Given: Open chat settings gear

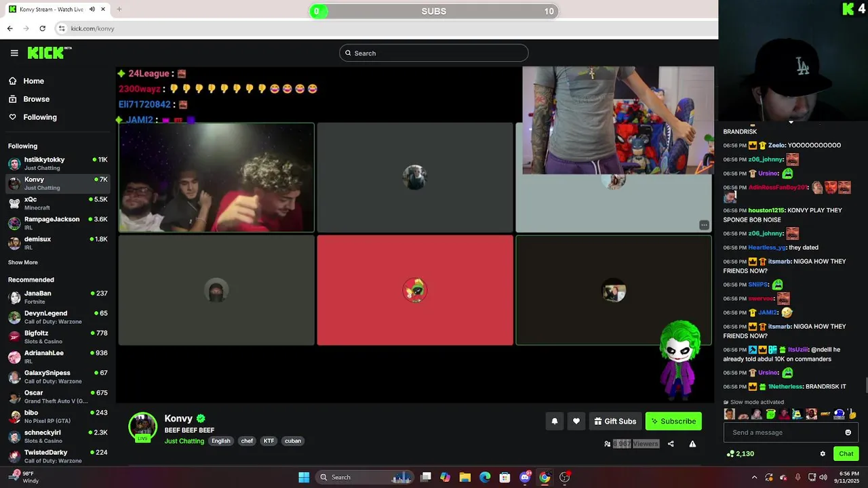Looking at the screenshot, I should (823, 453).
